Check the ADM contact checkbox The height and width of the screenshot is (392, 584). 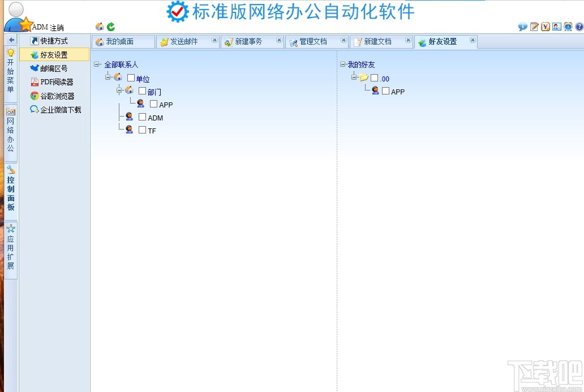[141, 117]
